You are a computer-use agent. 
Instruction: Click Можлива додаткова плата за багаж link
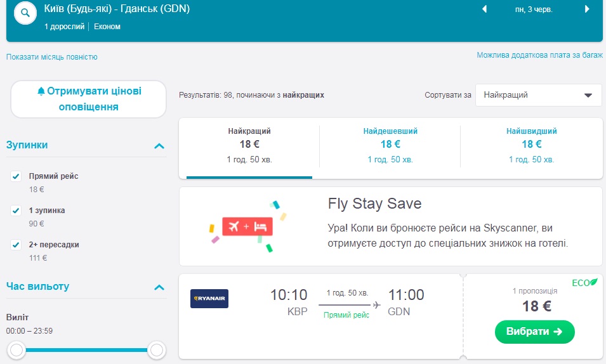coord(539,55)
